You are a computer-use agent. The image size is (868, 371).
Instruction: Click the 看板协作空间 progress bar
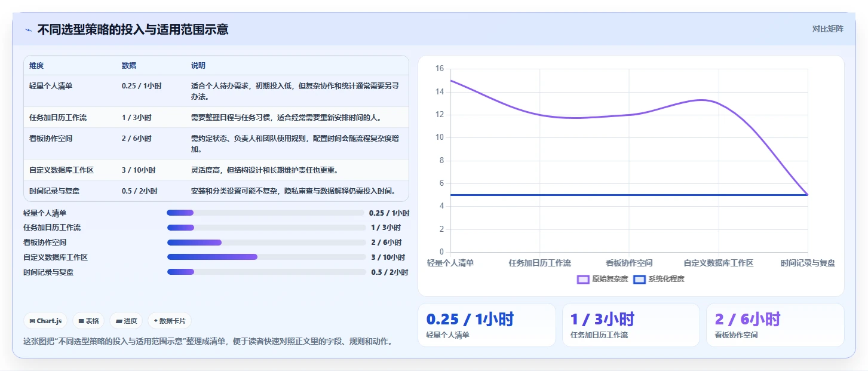pyautogui.click(x=266, y=243)
